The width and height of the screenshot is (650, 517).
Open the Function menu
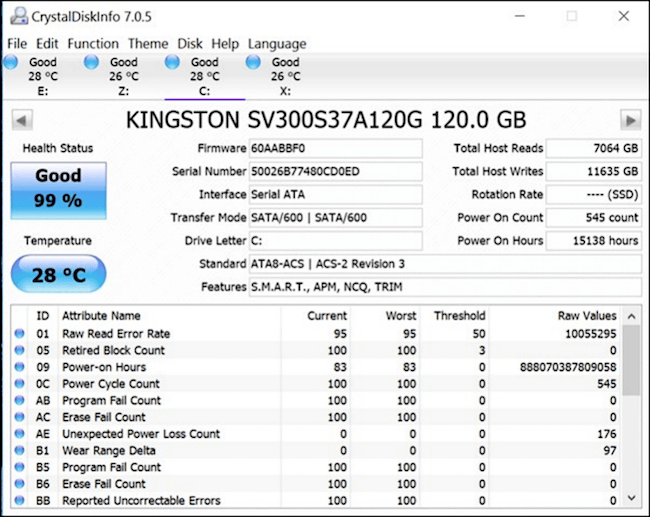click(x=93, y=44)
